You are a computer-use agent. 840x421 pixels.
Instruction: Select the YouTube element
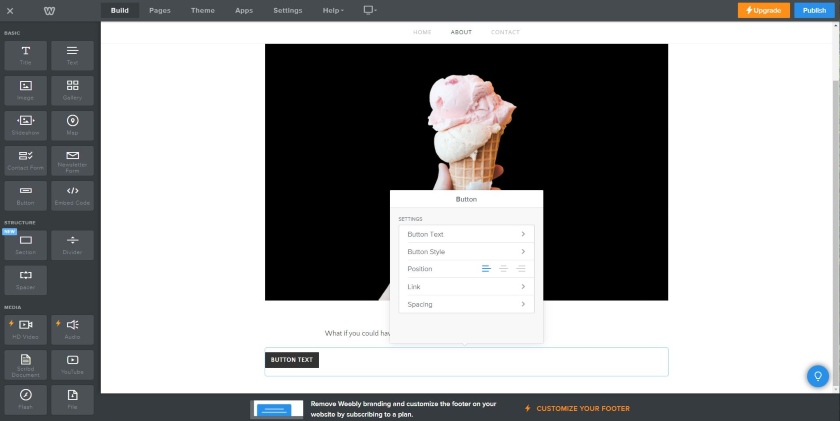tap(72, 365)
